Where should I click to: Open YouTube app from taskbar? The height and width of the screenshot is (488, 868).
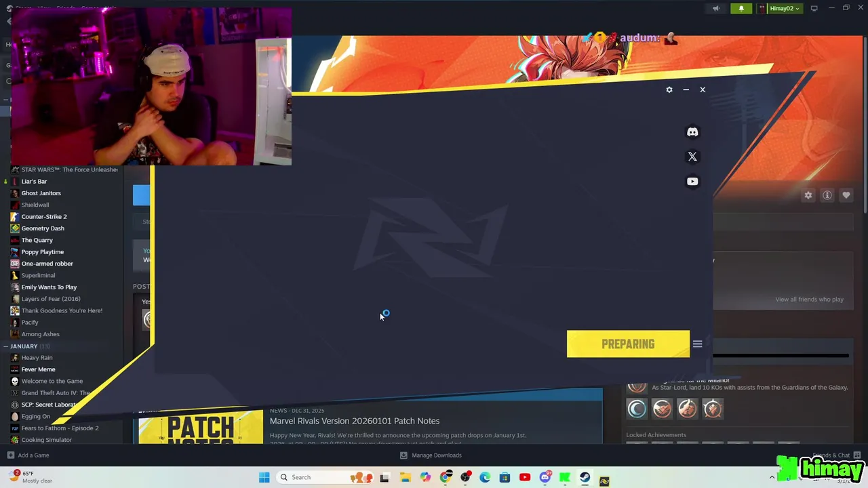coord(524,477)
